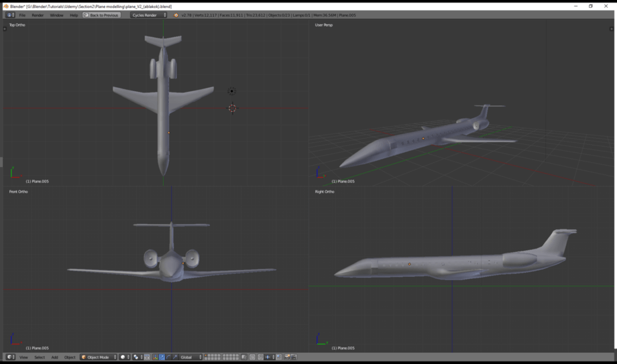Toggle snap during transform icon
The image size is (617, 364).
(x=260, y=357)
